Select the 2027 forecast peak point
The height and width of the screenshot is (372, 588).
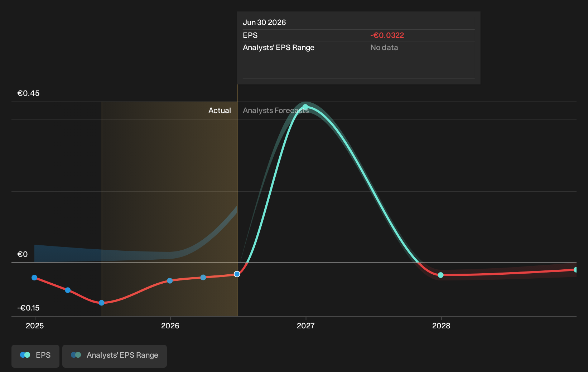pyautogui.click(x=305, y=107)
